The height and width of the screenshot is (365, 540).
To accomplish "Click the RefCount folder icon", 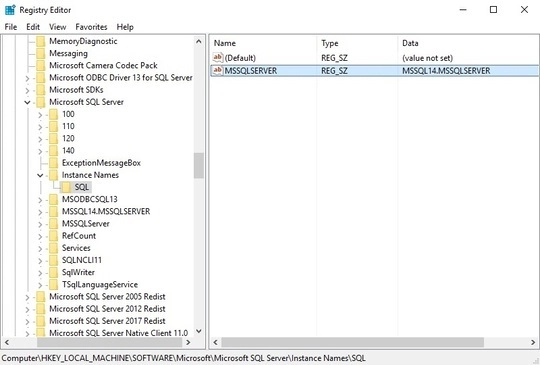I will (x=53, y=236).
